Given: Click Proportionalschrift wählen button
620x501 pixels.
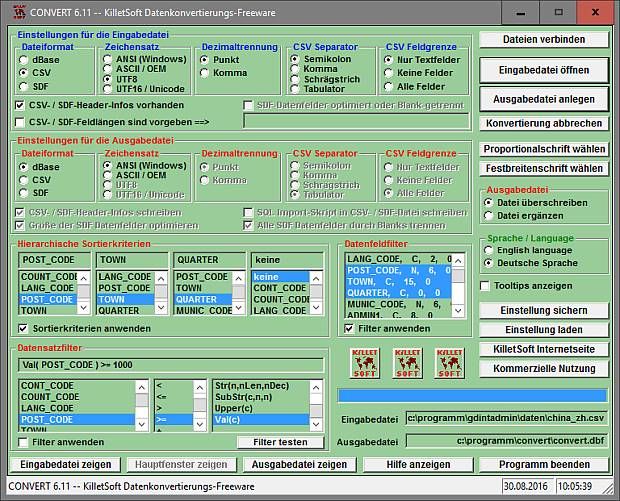Looking at the screenshot, I should pos(544,149).
